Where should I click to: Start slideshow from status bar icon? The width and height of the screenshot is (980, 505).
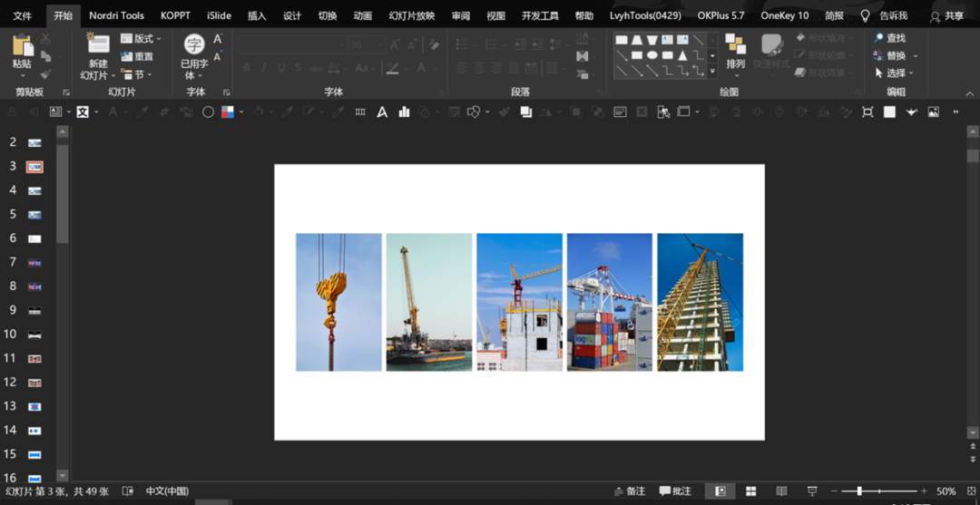click(812, 491)
